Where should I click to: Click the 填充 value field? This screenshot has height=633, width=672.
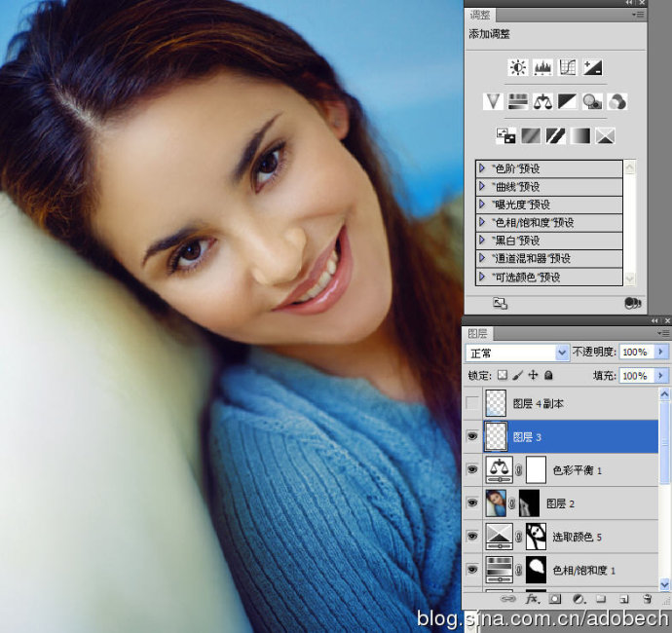click(637, 376)
